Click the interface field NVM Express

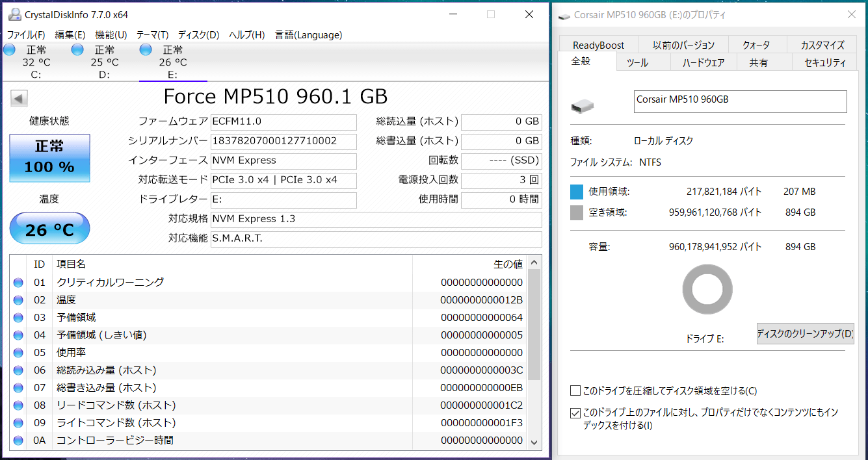tap(283, 160)
